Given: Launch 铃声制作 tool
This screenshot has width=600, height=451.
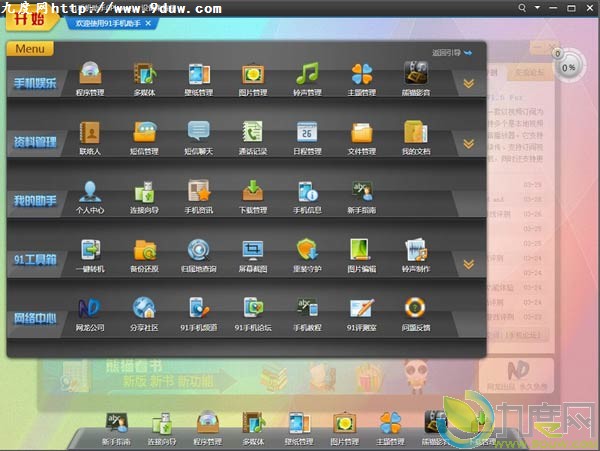Looking at the screenshot, I should point(416,256).
